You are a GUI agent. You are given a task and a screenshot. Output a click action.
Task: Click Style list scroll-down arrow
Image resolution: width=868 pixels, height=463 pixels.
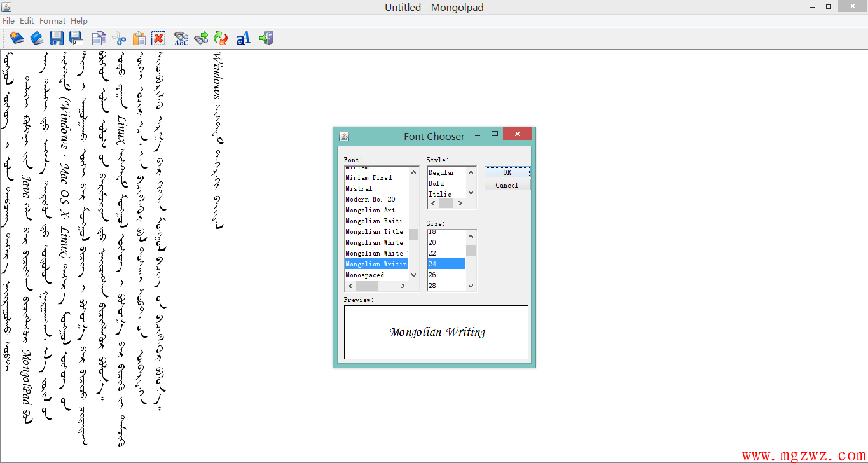[471, 193]
